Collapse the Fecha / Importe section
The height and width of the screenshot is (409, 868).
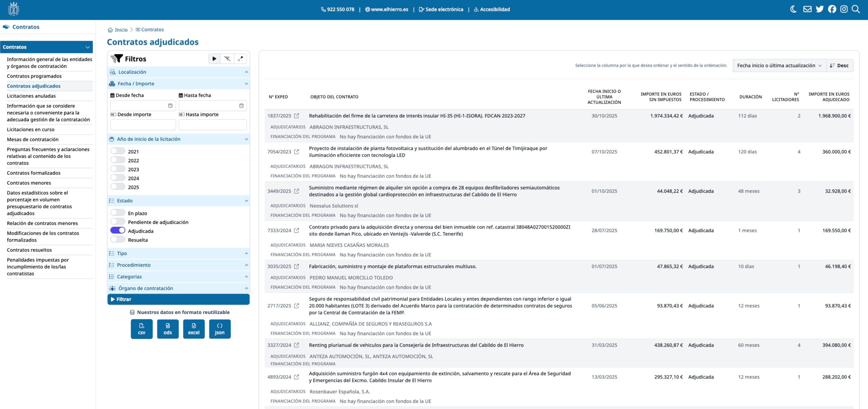246,84
